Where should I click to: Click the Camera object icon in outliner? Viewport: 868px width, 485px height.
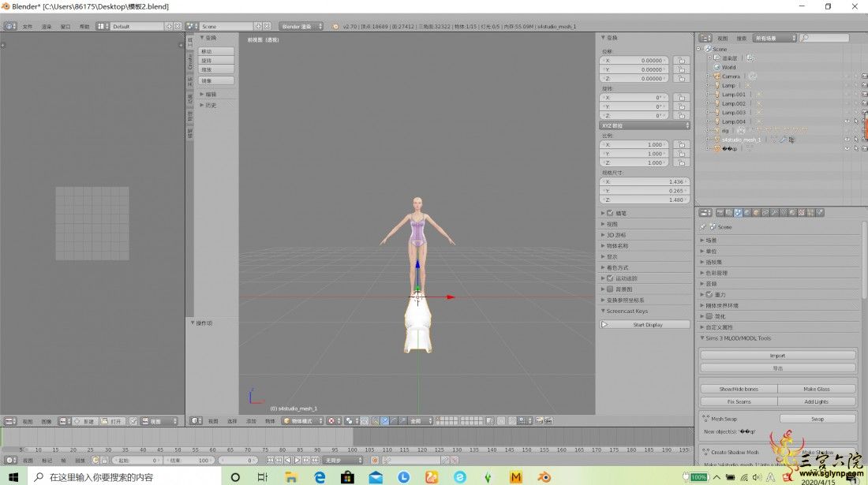tap(716, 76)
